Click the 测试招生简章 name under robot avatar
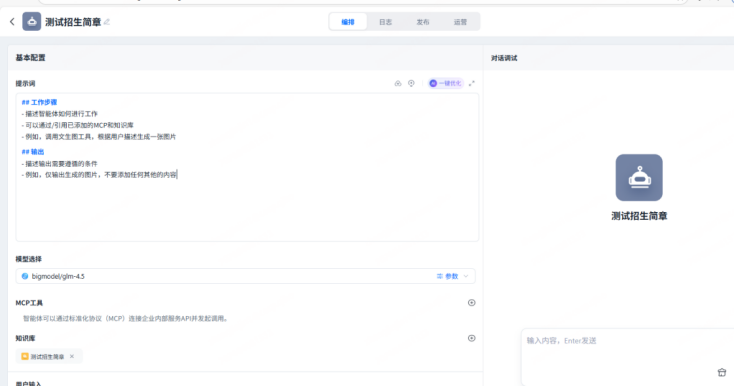Viewport: 734px width, 387px height. click(x=639, y=216)
